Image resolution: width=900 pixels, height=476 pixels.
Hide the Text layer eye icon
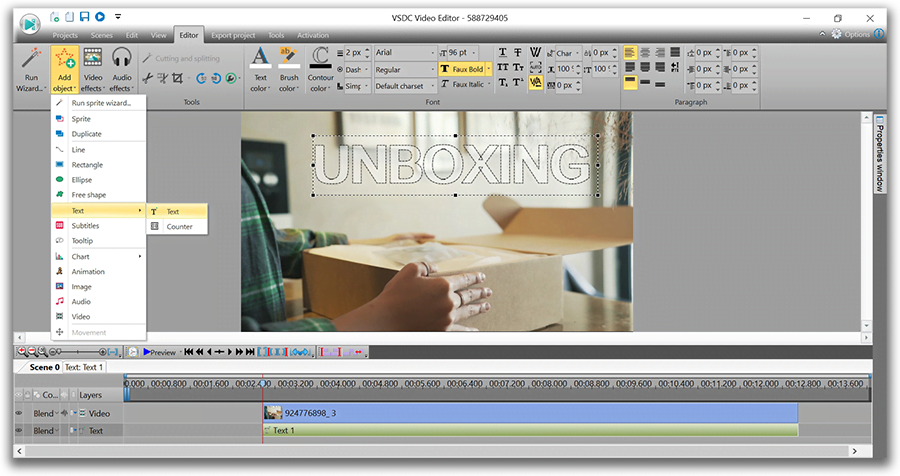coord(19,431)
